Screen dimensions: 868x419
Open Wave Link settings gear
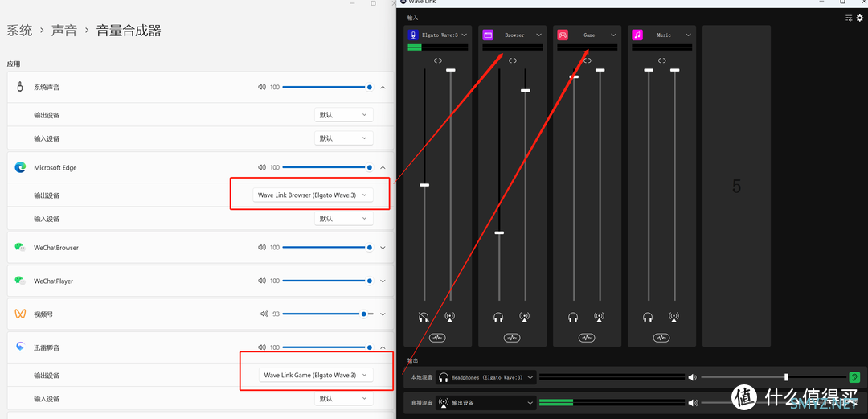tap(860, 18)
